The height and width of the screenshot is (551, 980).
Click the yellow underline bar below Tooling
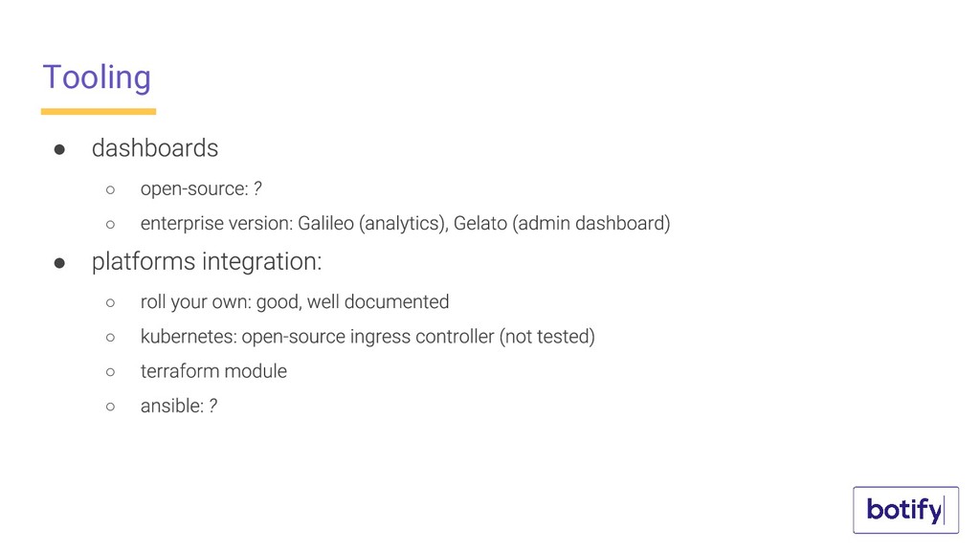coord(99,112)
